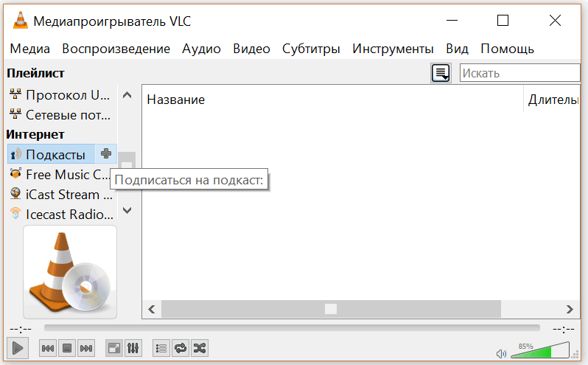Click the Искать search field

(x=520, y=73)
